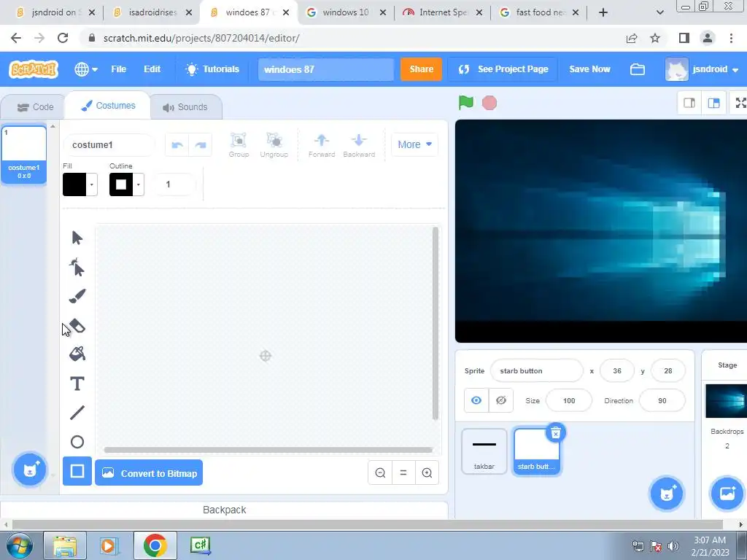
Task: Expand the Backpack bar
Action: click(225, 510)
